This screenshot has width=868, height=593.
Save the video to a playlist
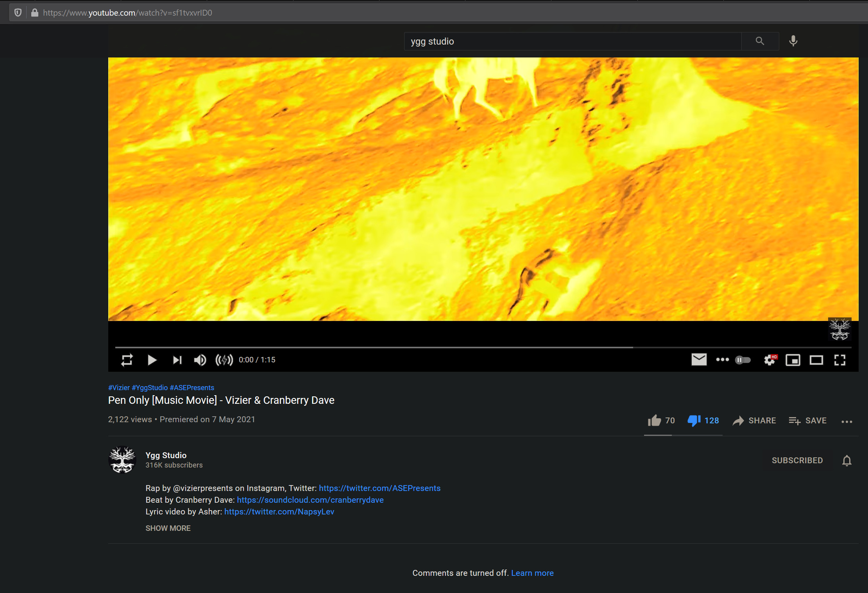click(x=807, y=421)
